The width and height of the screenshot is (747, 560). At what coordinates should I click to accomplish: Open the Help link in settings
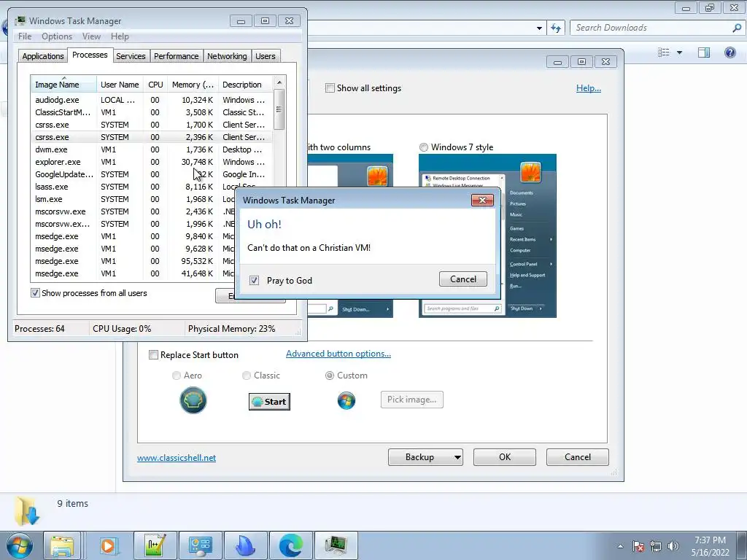[589, 88]
